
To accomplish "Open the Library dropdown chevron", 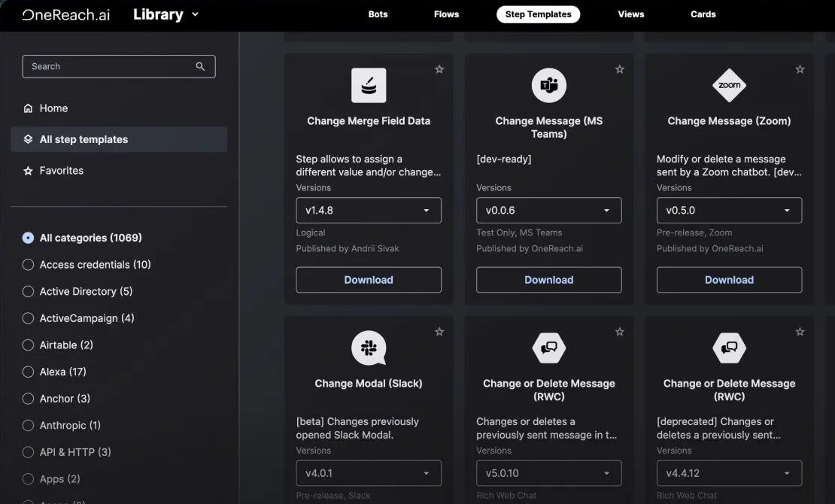I will pyautogui.click(x=195, y=14).
